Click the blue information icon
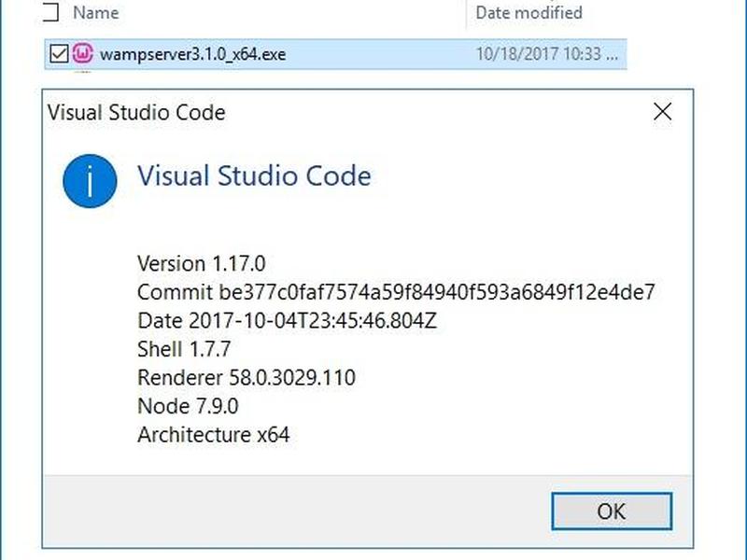Screen dimensions: 747x560 pos(90,181)
